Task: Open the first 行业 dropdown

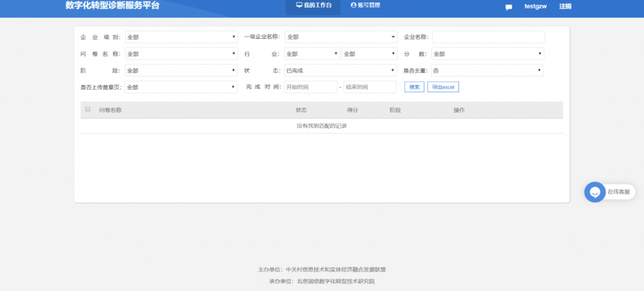Action: click(312, 53)
